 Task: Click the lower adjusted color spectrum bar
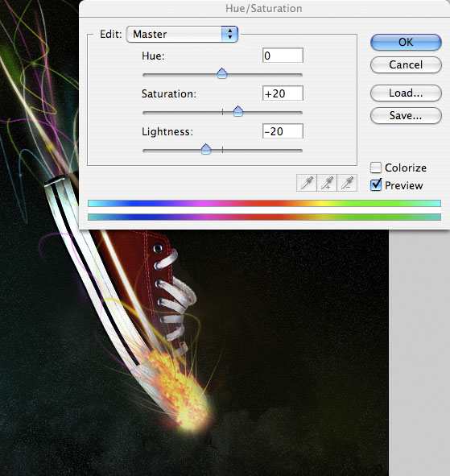[x=264, y=217]
